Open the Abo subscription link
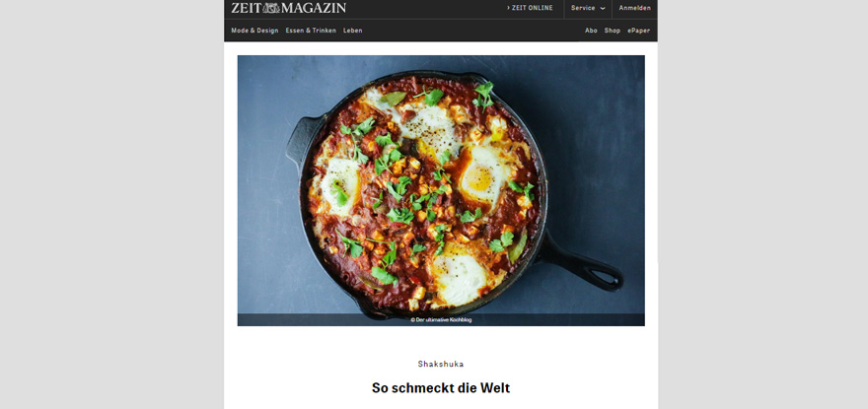868x409 pixels. 591,31
